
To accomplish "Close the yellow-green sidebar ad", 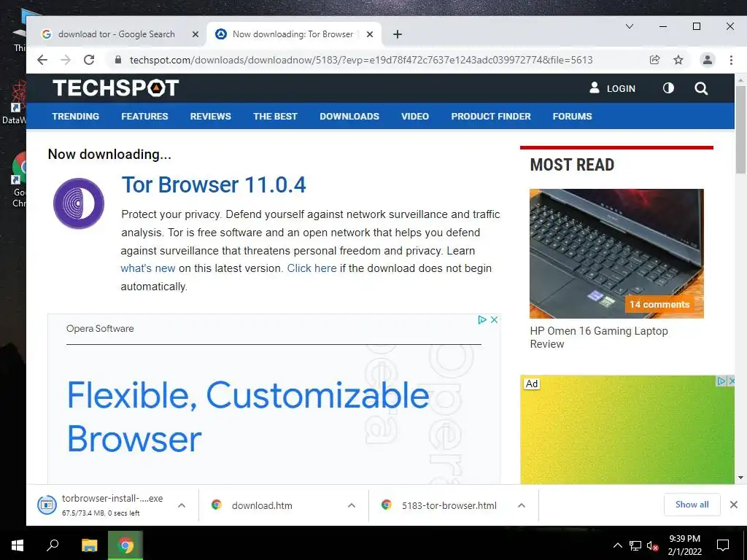I will pos(731,381).
